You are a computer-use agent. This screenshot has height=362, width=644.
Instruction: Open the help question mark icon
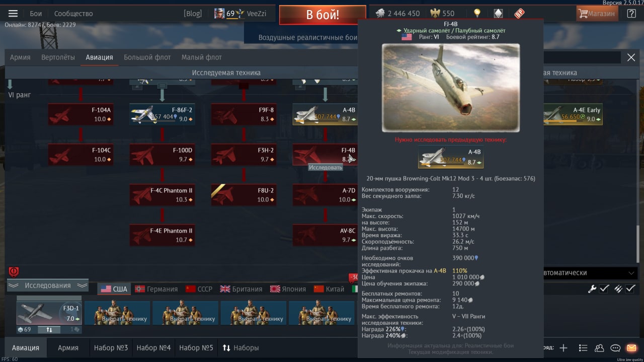point(631,14)
